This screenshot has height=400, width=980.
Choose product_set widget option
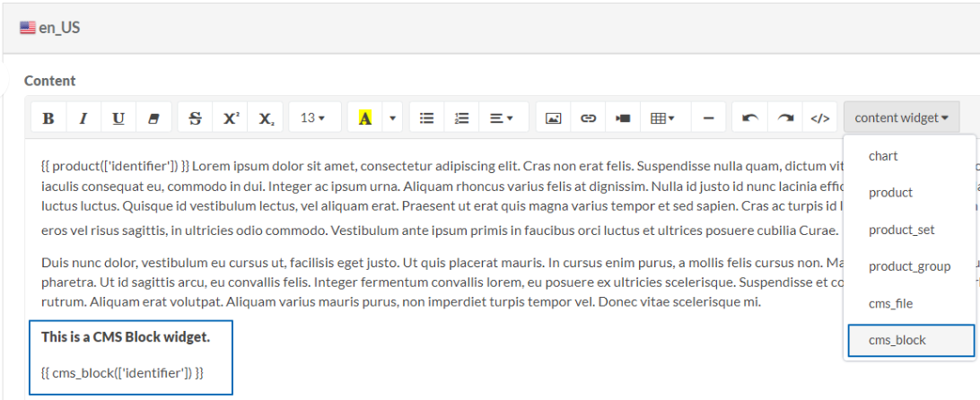click(909, 230)
